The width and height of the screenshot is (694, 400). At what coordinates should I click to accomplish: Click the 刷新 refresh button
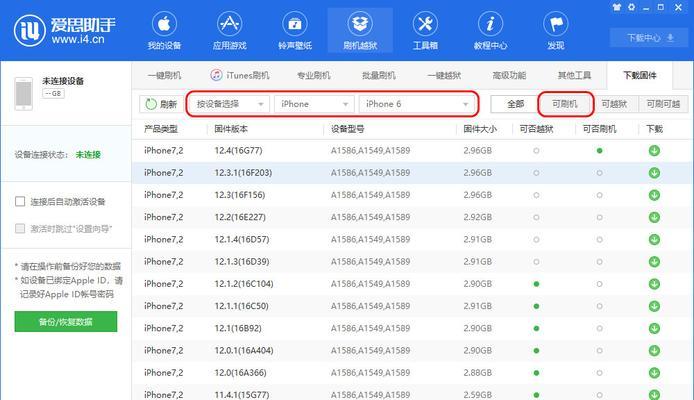pyautogui.click(x=161, y=104)
